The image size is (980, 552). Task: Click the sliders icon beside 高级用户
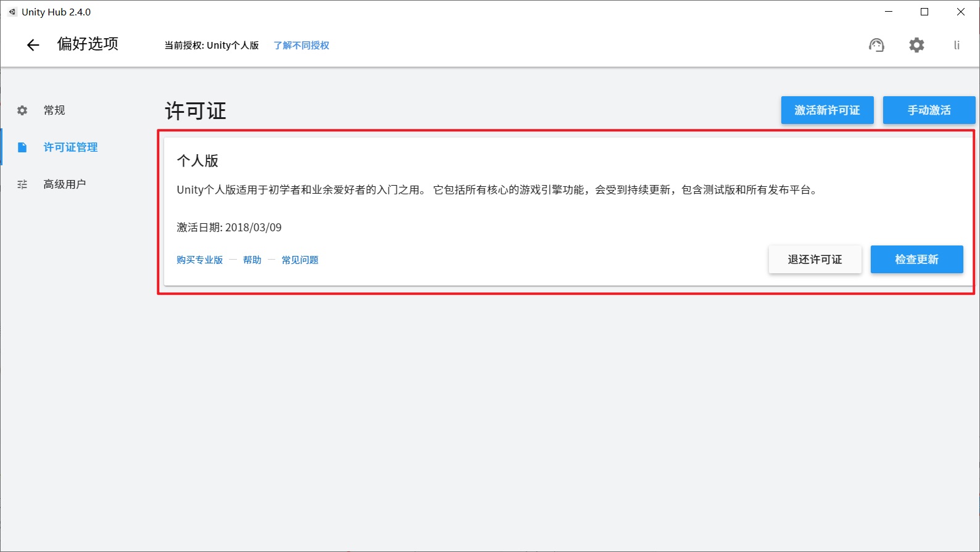pos(22,184)
